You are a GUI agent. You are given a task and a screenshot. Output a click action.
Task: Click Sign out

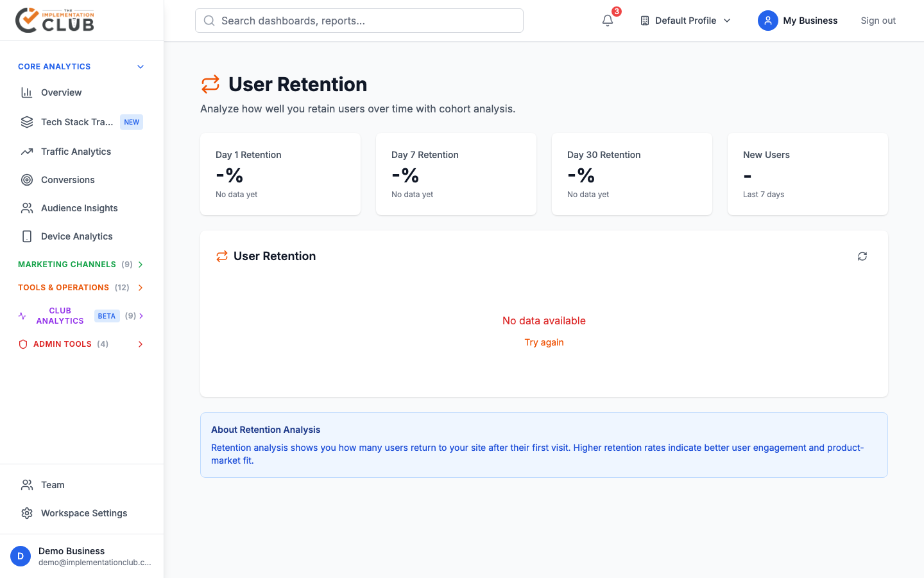coord(878,20)
